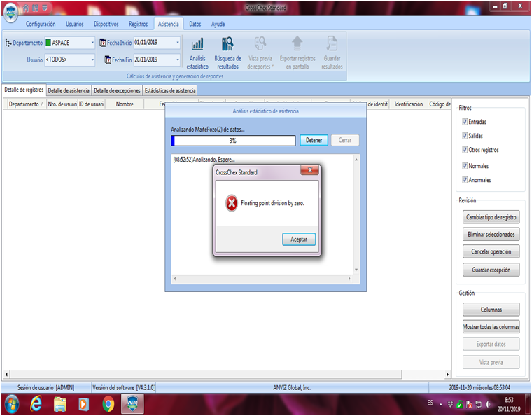Image resolution: width=532 pixels, height=416 pixels.
Task: Toggle the Entradas filter checkbox
Action: tap(465, 121)
